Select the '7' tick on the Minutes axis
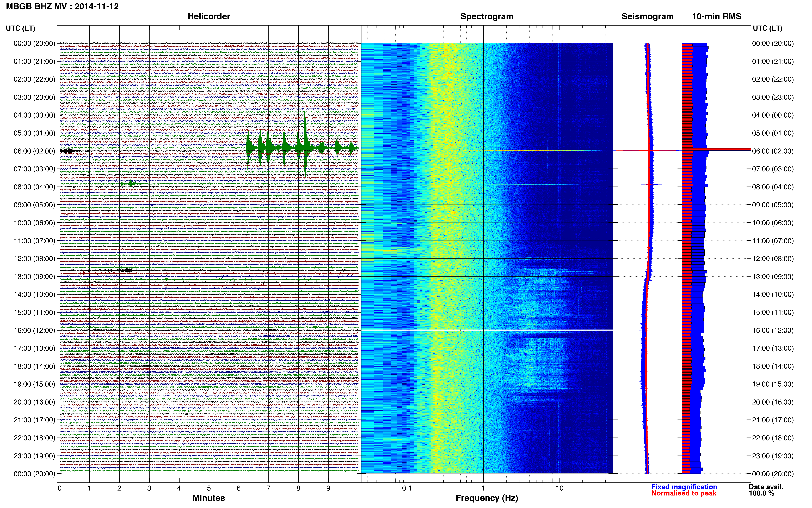Viewport: 812px width, 508px height. pyautogui.click(x=269, y=488)
